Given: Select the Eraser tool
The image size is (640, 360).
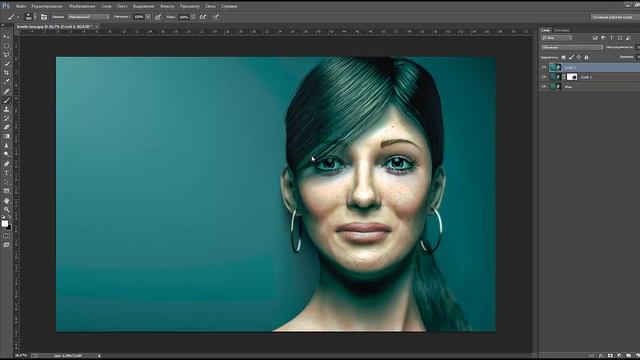Looking at the screenshot, I should tap(6, 127).
